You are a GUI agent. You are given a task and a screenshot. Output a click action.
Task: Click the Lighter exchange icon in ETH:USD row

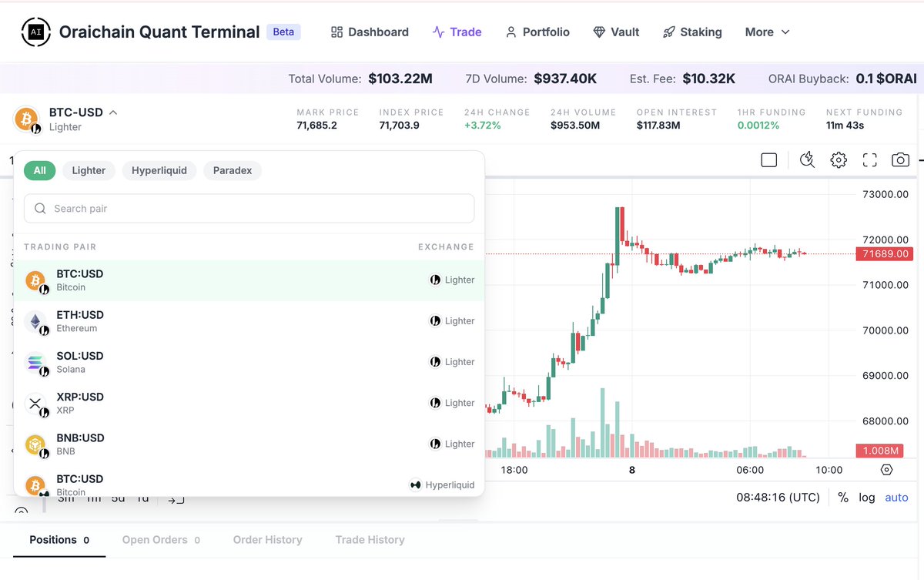pyautogui.click(x=435, y=321)
